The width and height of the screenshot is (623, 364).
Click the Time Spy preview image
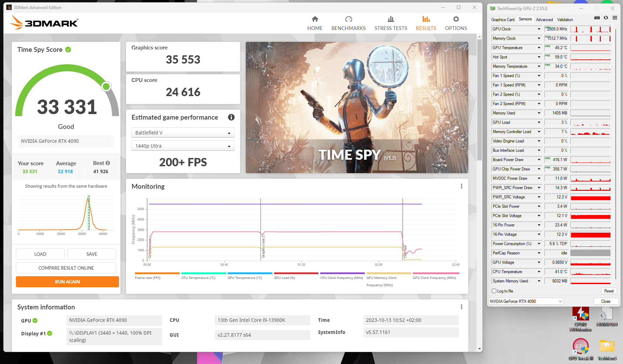pos(357,108)
